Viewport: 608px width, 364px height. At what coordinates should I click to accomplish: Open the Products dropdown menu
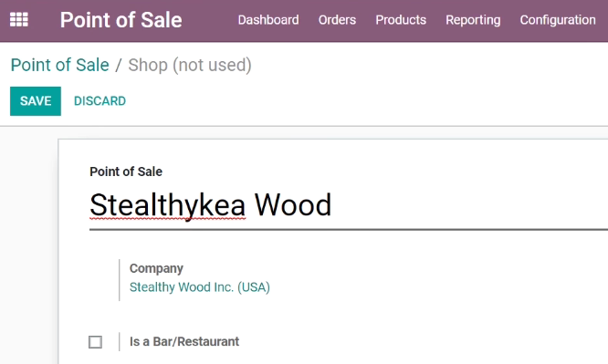click(x=401, y=20)
